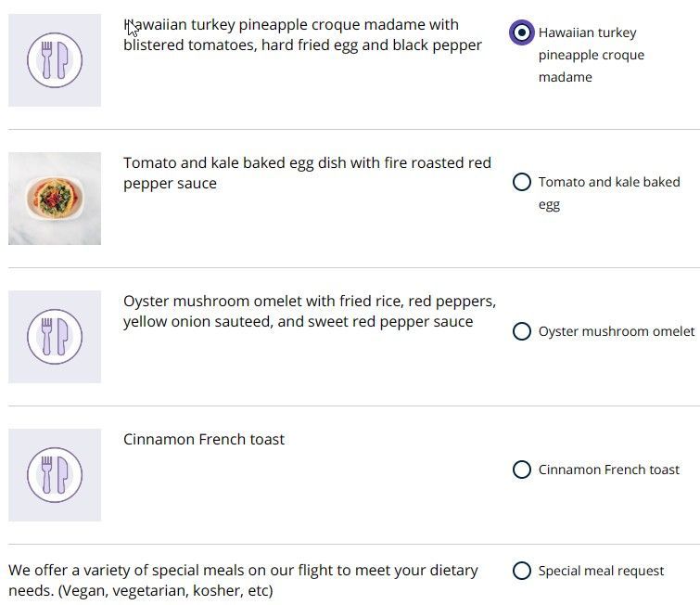Click the fire roasted red pepper sauce description
The image size is (700, 605).
[307, 173]
